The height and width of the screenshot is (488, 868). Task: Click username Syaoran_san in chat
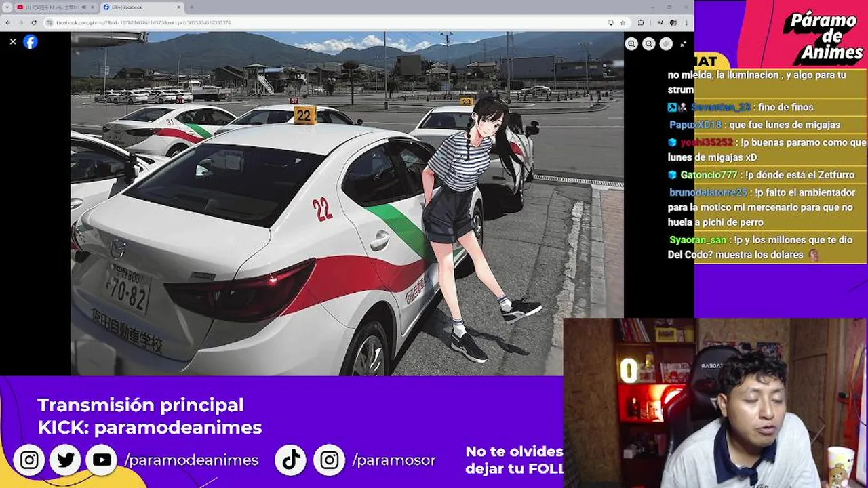pos(697,240)
